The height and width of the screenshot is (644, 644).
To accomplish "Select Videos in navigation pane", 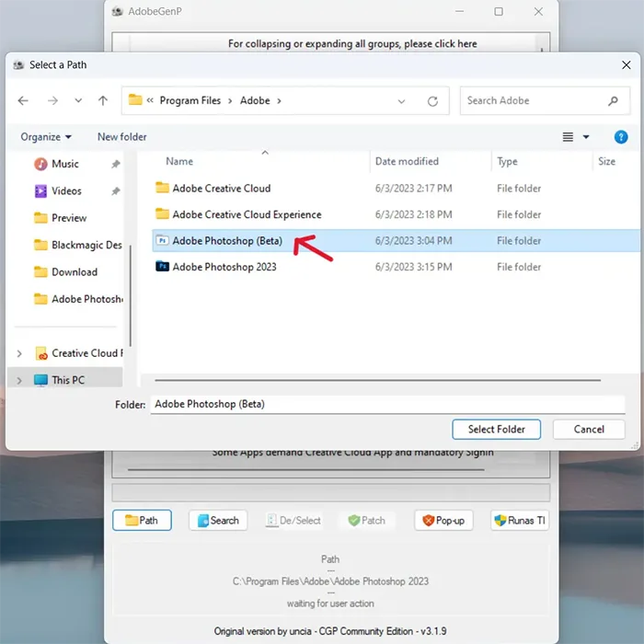I will [x=66, y=191].
